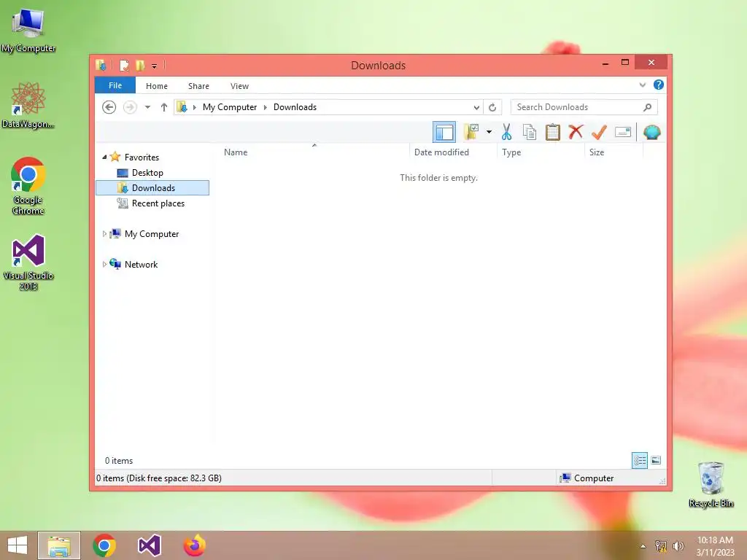The width and height of the screenshot is (747, 560).
Task: Open the address bar history dropdown
Action: pyautogui.click(x=476, y=107)
